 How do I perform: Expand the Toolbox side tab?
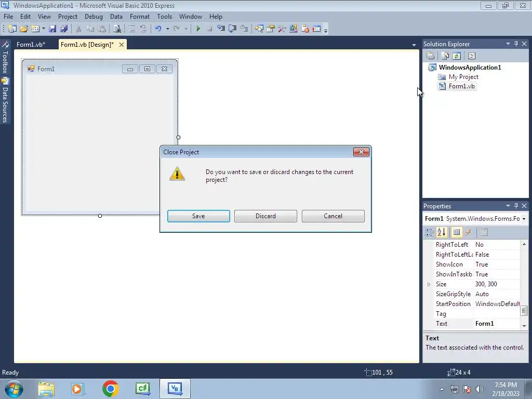point(5,58)
